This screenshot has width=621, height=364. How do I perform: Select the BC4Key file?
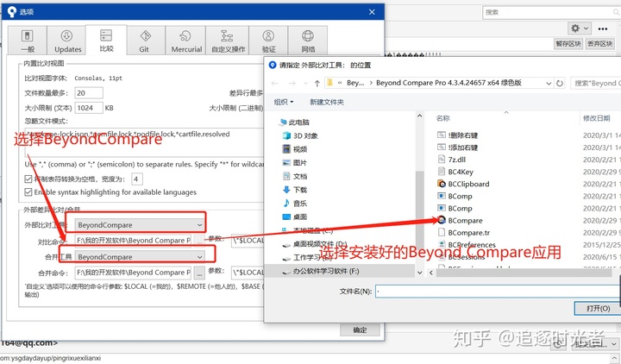[455, 172]
